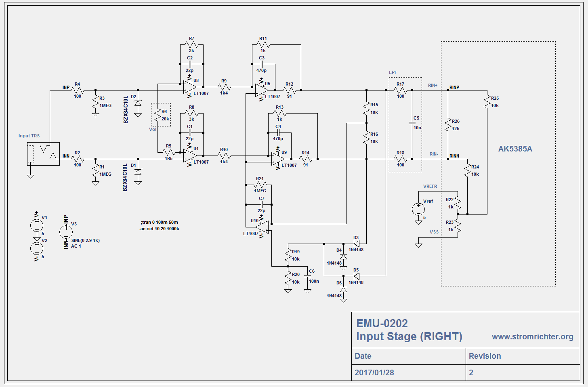The height and width of the screenshot is (387, 588).
Task: Click the Vref voltage source symbol
Action: [x=418, y=209]
